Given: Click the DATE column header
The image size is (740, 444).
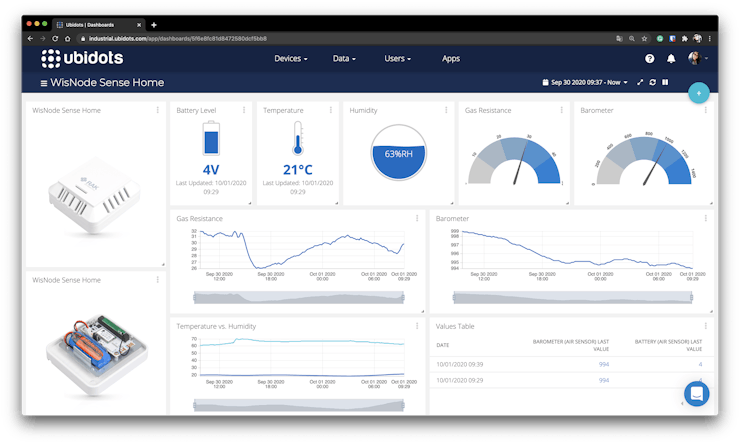Looking at the screenshot, I should 443,345.
